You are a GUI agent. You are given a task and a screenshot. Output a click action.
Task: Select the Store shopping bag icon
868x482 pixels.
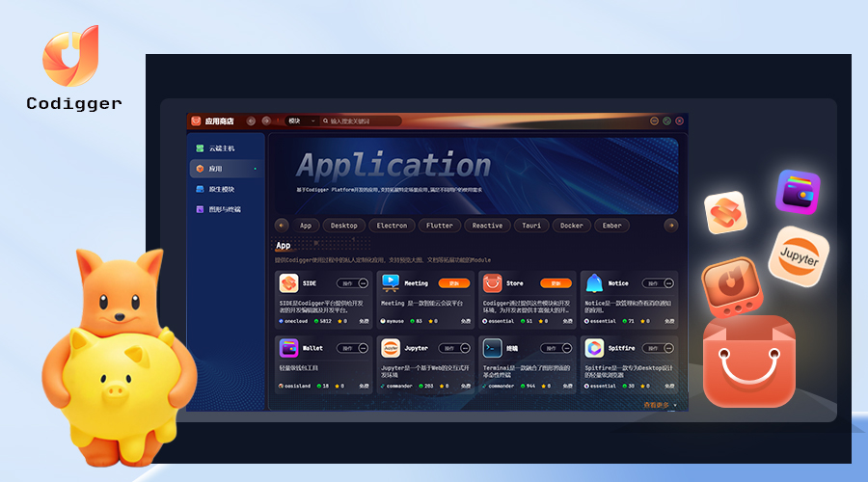492,283
